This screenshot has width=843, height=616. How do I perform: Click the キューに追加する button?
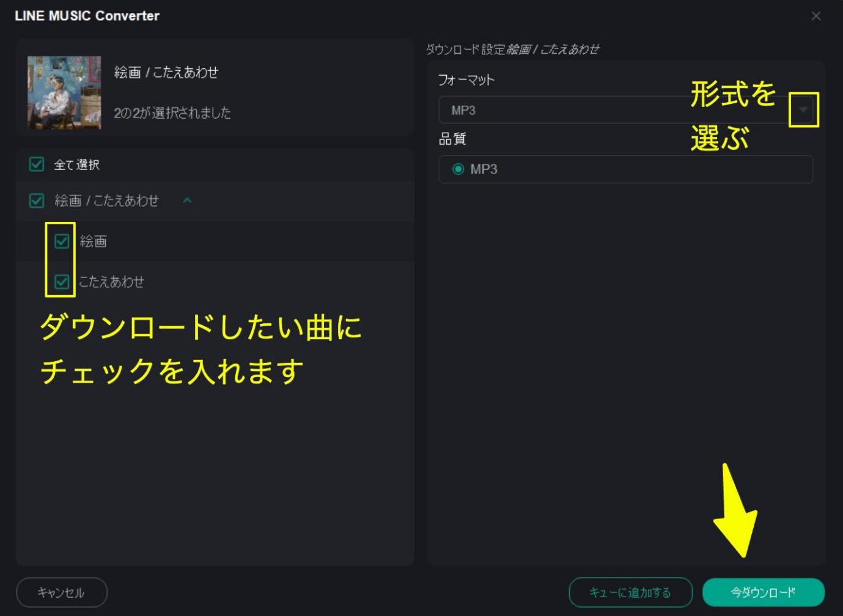[630, 592]
